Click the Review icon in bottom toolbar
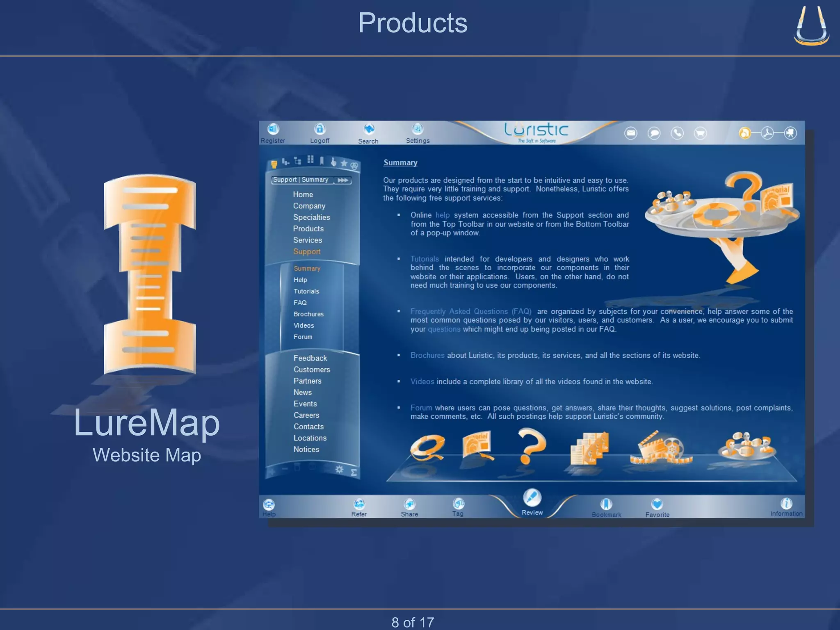 click(532, 498)
